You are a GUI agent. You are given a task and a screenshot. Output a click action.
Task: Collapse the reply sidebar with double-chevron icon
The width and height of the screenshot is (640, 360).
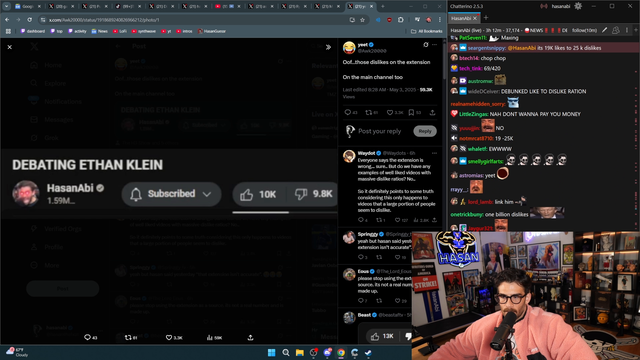[x=328, y=47]
